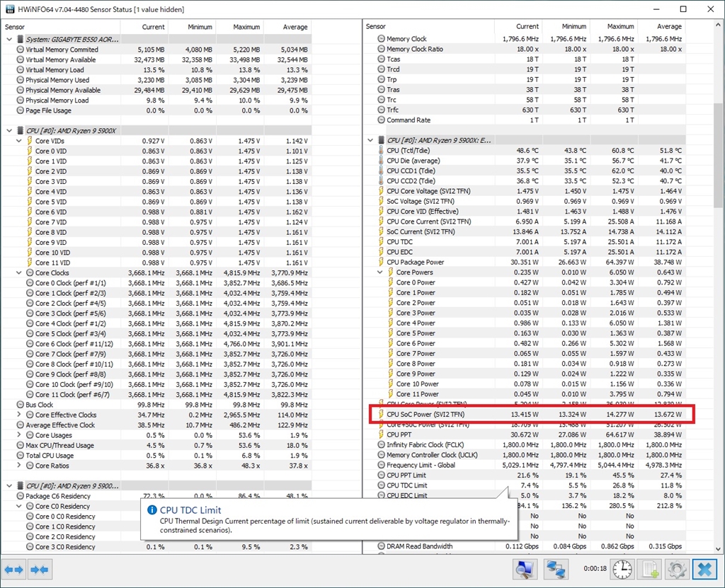Click Infinity Fabric Clock icon
The width and height of the screenshot is (725, 588).
point(381,444)
